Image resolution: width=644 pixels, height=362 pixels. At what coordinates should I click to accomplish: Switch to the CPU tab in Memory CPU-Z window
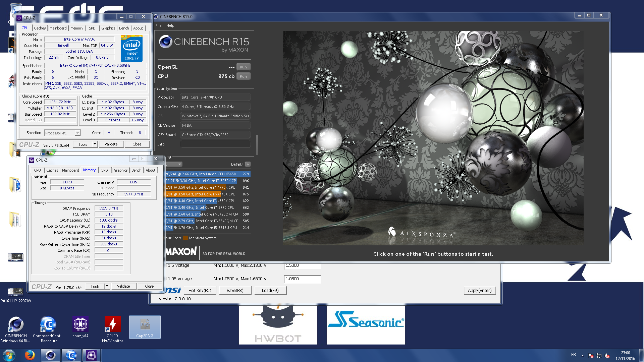tap(37, 170)
